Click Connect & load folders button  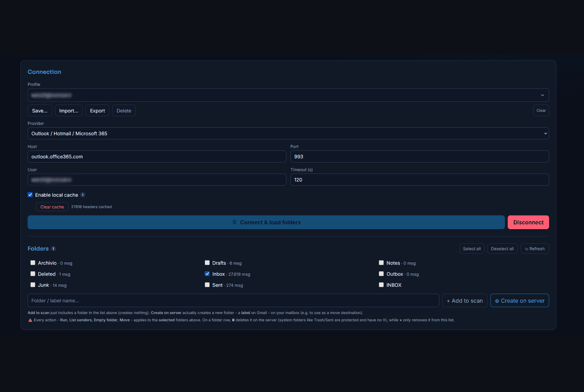(x=266, y=222)
